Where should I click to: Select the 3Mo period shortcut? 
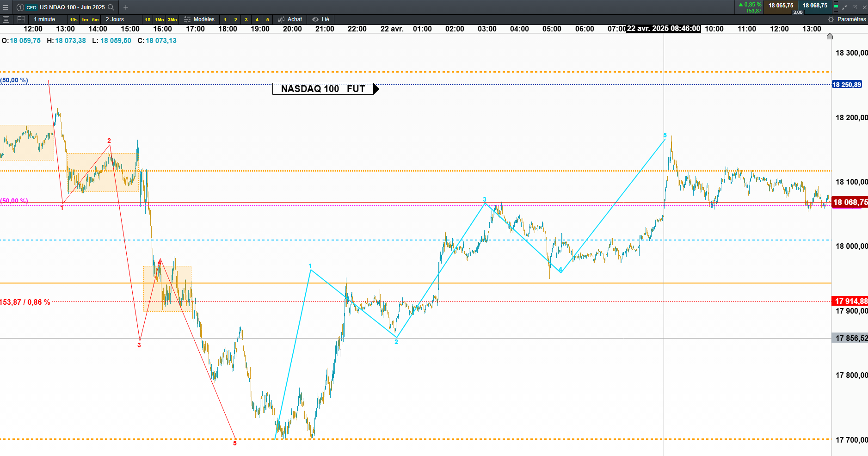pyautogui.click(x=172, y=19)
